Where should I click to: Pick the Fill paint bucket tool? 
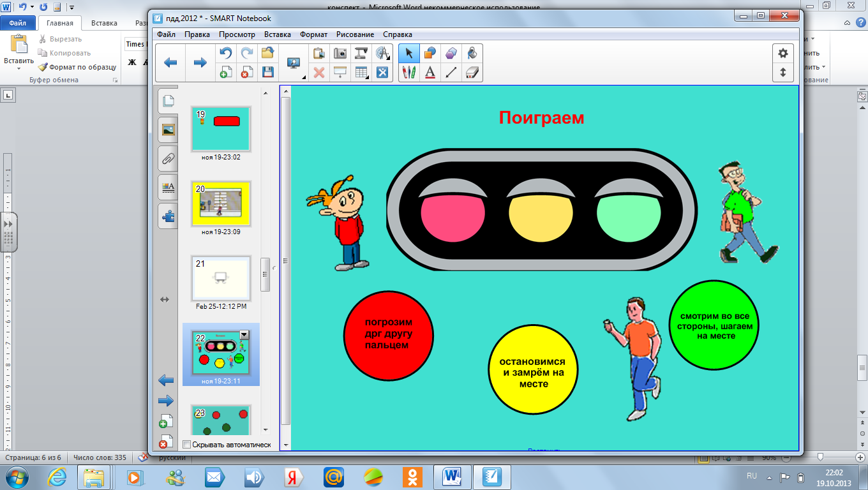click(x=472, y=54)
